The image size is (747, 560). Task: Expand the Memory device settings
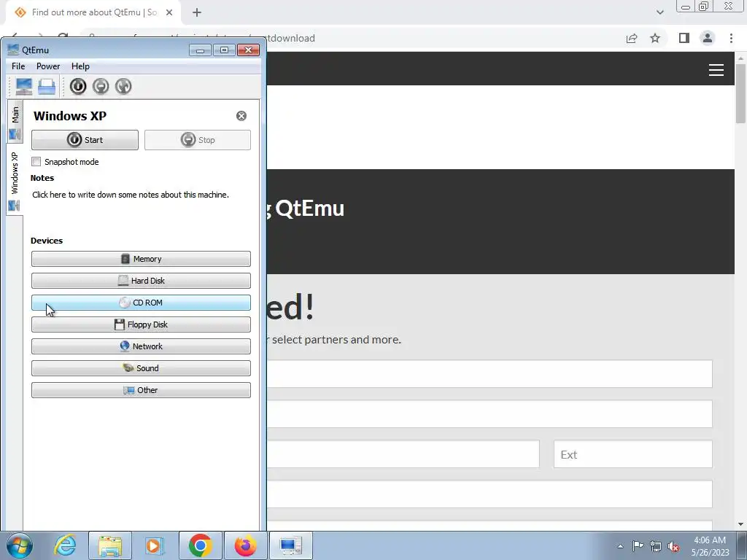pyautogui.click(x=141, y=259)
